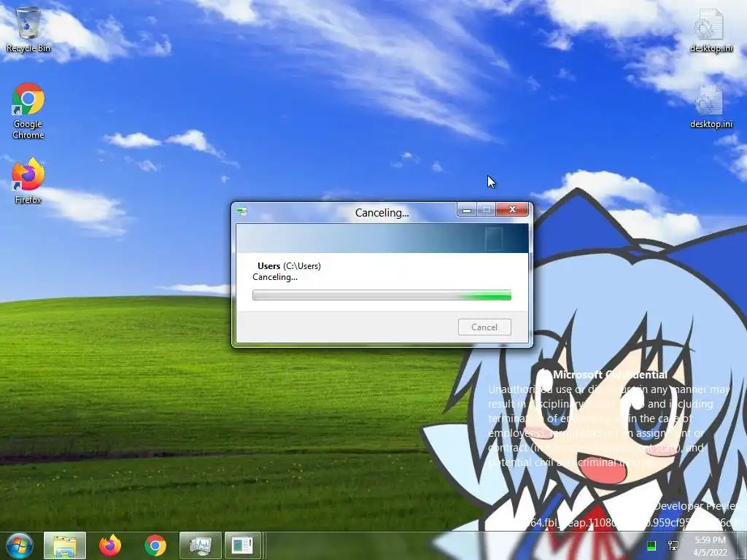
Task: Open the network tray icon
Action: tap(674, 545)
